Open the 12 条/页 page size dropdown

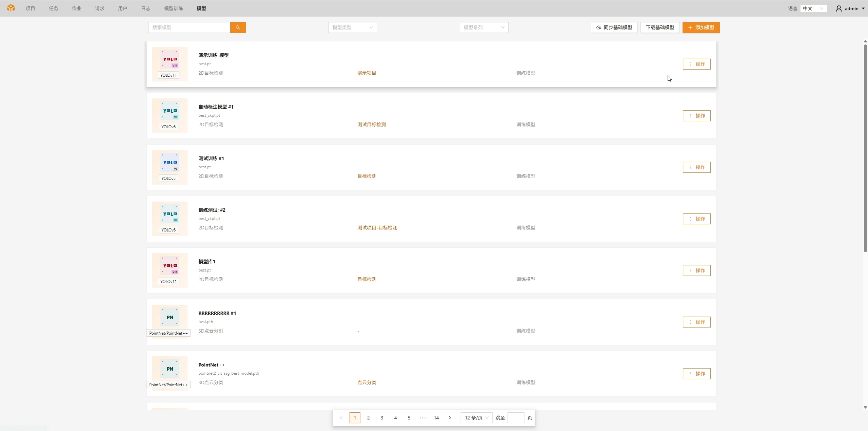tap(476, 418)
